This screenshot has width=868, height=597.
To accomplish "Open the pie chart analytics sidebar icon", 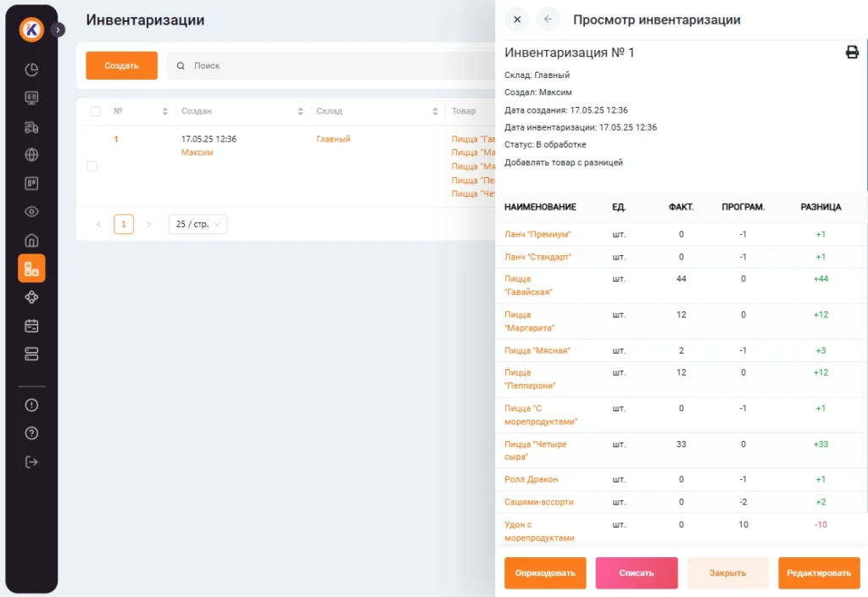I will [x=31, y=70].
